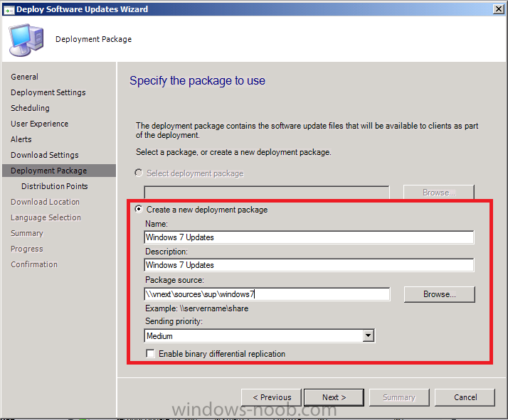Image resolution: width=508 pixels, height=420 pixels.
Task: Open the Download Settings page
Action: [44, 155]
